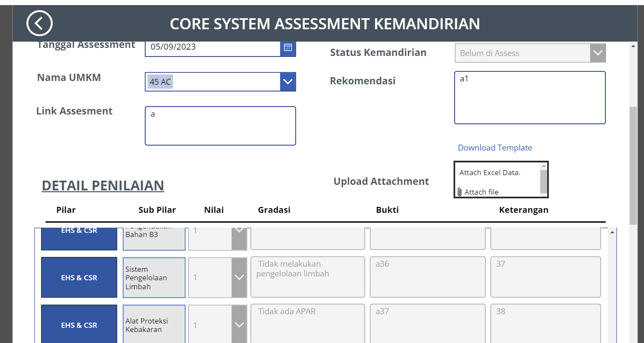This screenshot has width=644, height=343.
Task: Click the back arrow circle icon
Action: [x=39, y=23]
